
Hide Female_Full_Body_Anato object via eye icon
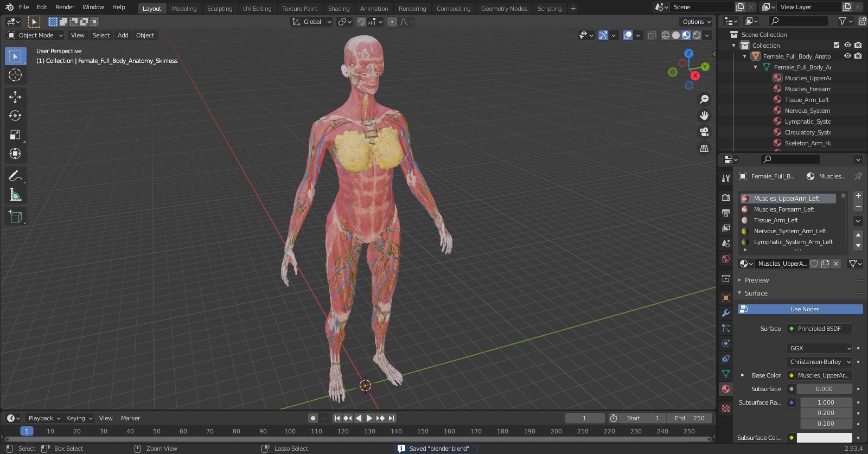coord(847,56)
